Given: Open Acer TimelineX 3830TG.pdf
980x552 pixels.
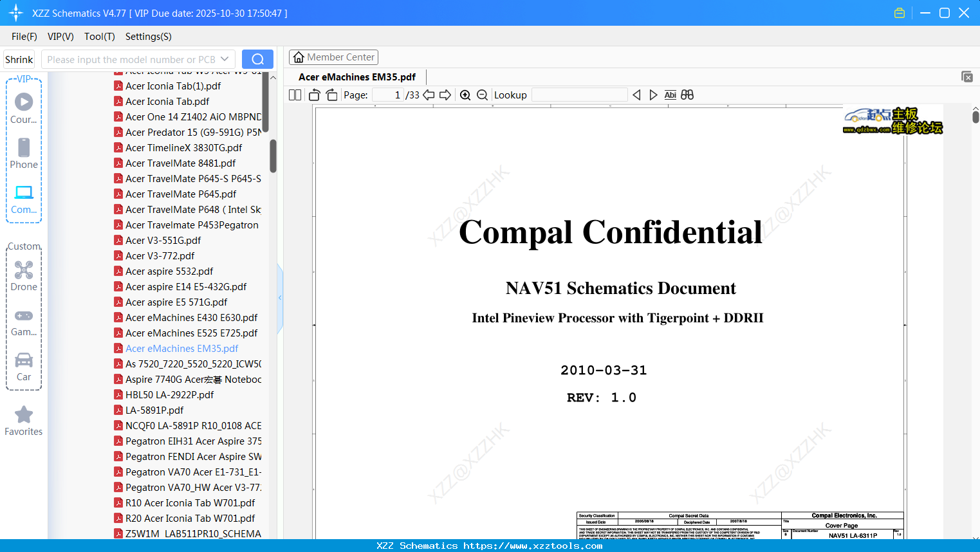Looking at the screenshot, I should (x=184, y=147).
